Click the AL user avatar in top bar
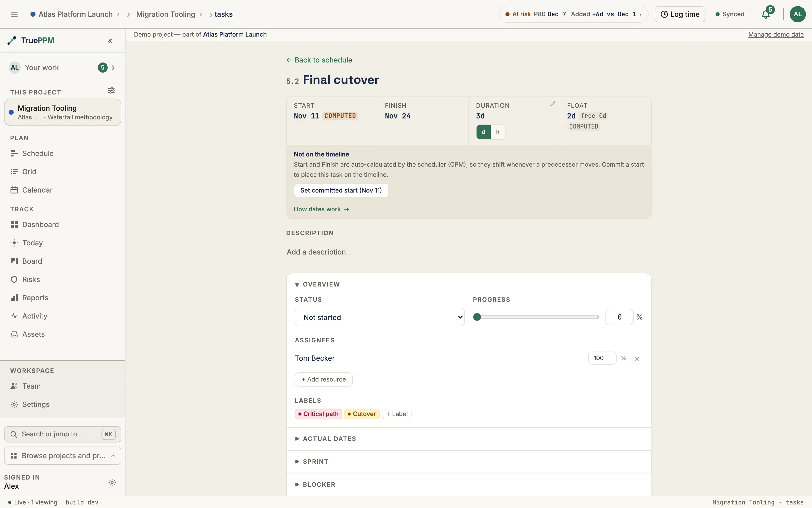The width and height of the screenshot is (812, 508). pyautogui.click(x=798, y=14)
